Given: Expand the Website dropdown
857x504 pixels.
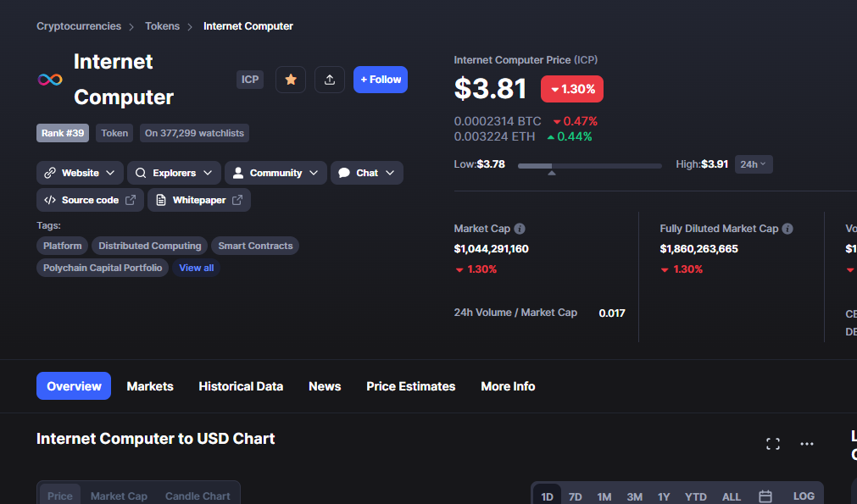Looking at the screenshot, I should pyautogui.click(x=80, y=173).
